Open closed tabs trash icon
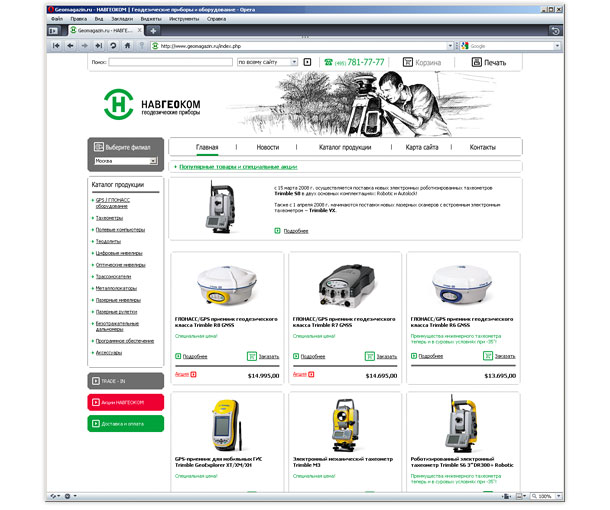The image size is (610, 510). tap(556, 30)
